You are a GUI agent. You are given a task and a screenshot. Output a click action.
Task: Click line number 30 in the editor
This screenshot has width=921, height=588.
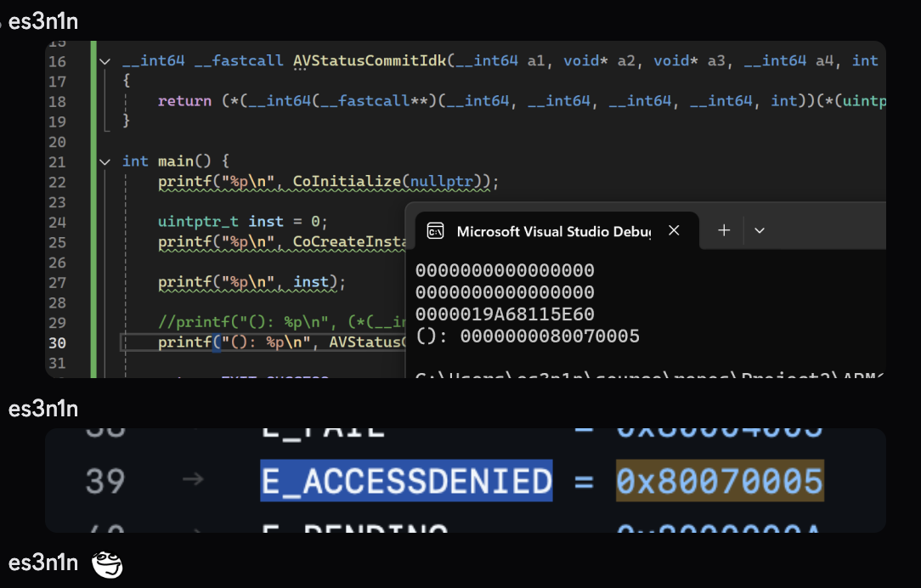tap(57, 343)
